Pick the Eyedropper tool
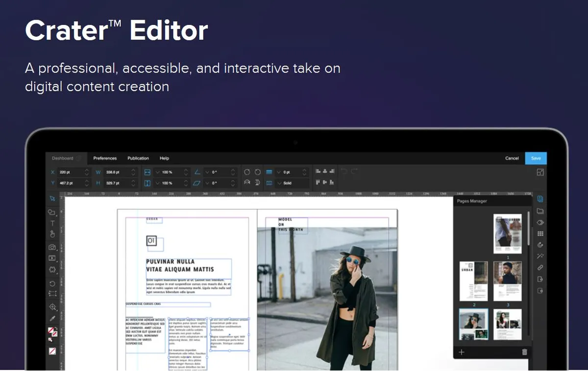 [52, 319]
